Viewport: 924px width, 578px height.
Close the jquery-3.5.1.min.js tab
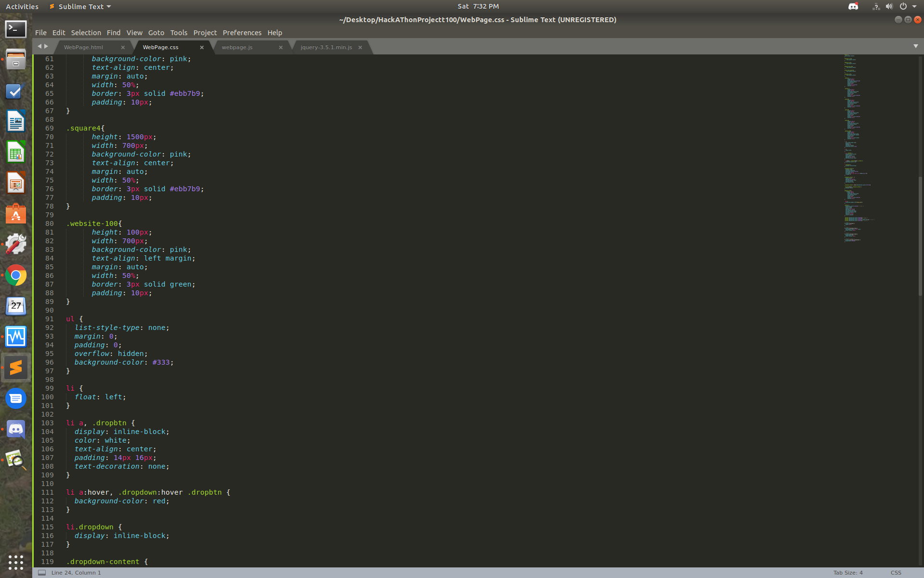360,47
